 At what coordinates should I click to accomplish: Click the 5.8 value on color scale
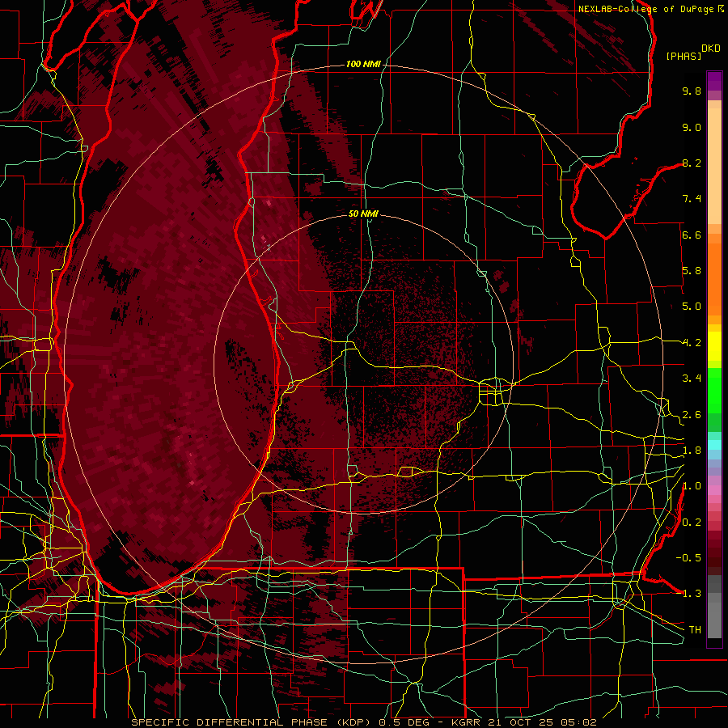click(x=692, y=271)
